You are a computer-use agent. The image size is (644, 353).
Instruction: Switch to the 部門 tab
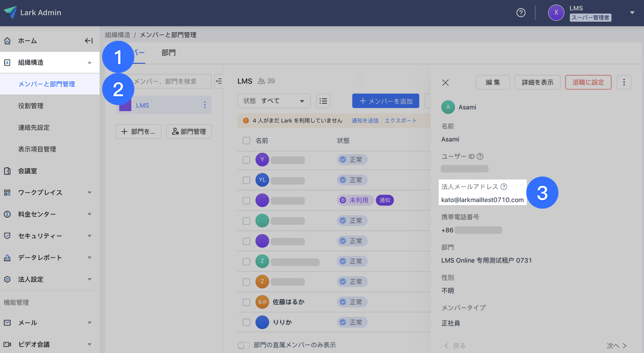169,53
